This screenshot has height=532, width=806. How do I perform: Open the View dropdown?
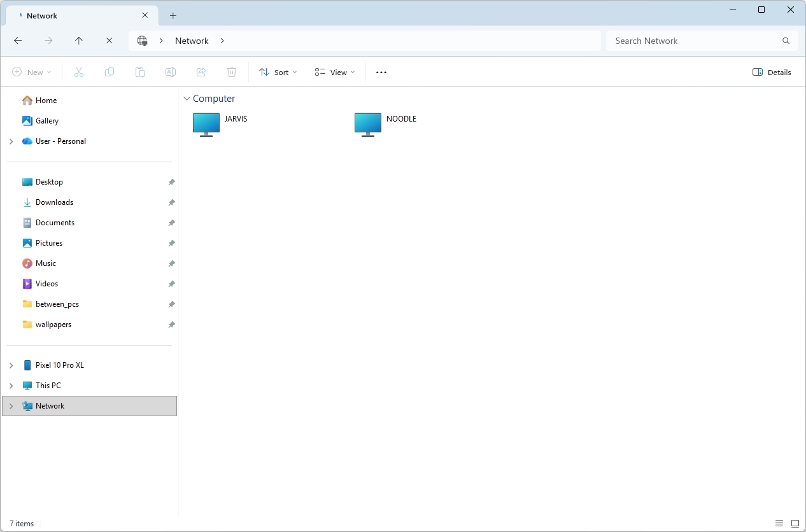pyautogui.click(x=334, y=72)
